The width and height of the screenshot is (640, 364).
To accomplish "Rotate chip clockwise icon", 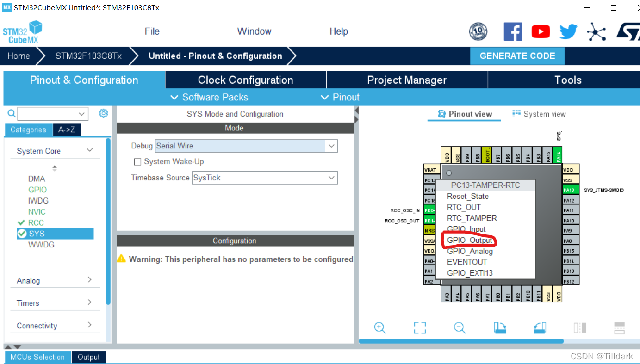I will click(x=500, y=328).
